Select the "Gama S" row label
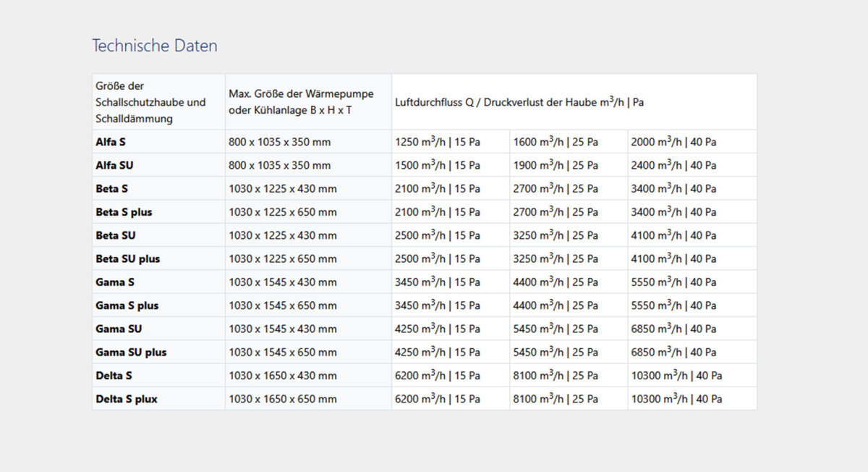The image size is (868, 472). pyautogui.click(x=115, y=282)
